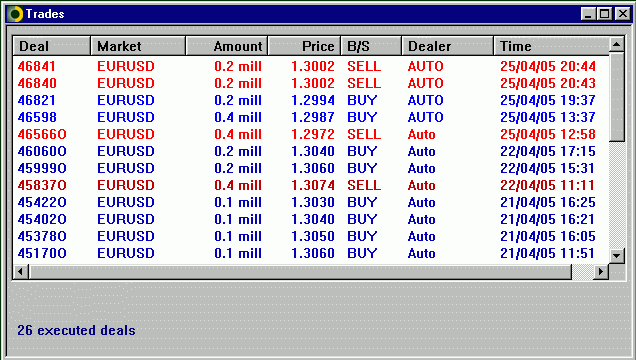The image size is (636, 360).
Task: Click the horizontal scrollbar thumb
Action: tap(300, 271)
